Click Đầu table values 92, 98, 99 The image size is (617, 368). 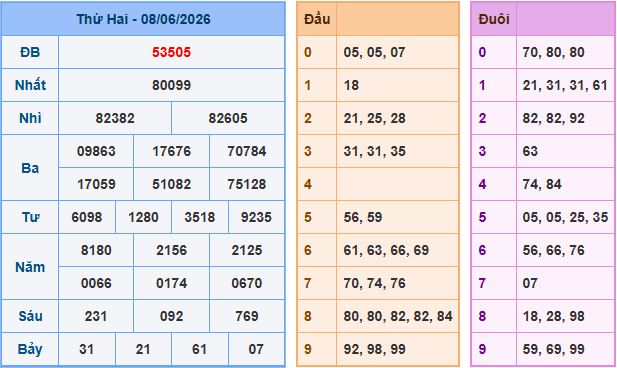tap(374, 349)
